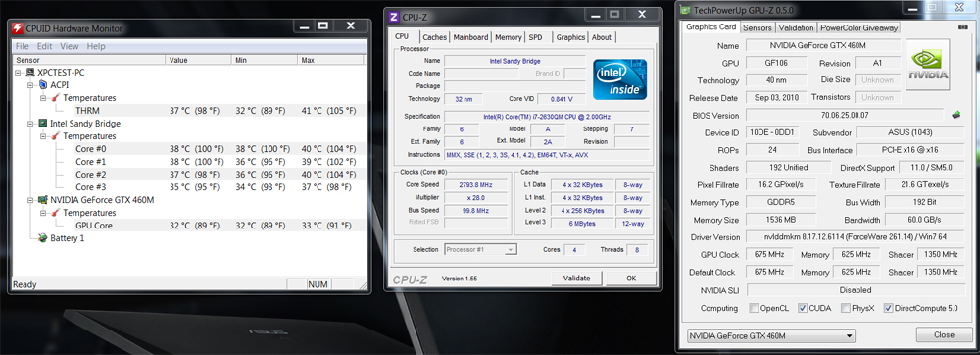The width and height of the screenshot is (980, 355).
Task: Toggle the PhysX checkbox
Action: (x=846, y=308)
